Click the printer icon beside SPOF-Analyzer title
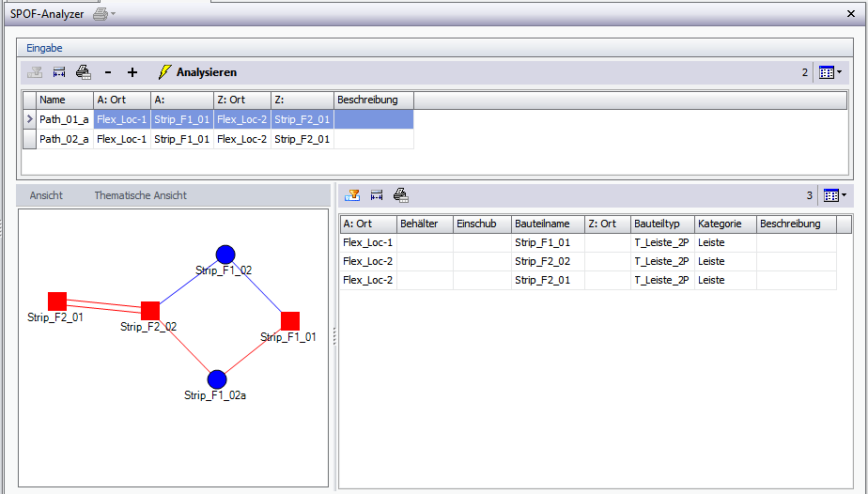Image resolution: width=868 pixels, height=494 pixels. tap(101, 14)
